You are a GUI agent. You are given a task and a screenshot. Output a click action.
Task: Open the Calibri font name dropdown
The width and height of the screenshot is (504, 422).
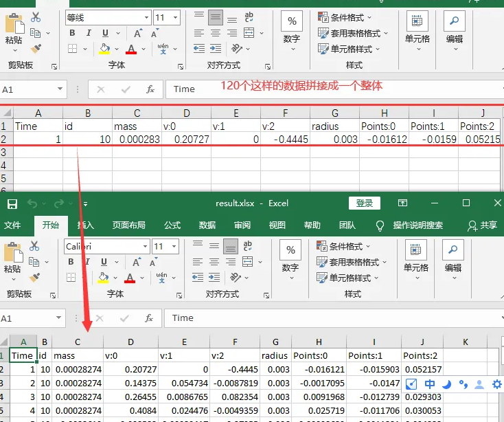(146, 247)
